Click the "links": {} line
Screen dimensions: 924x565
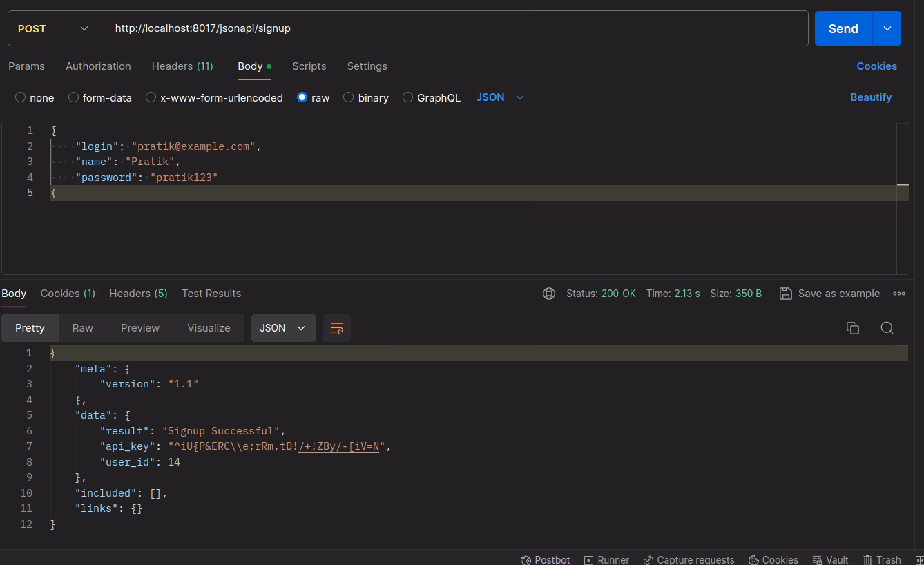[109, 508]
